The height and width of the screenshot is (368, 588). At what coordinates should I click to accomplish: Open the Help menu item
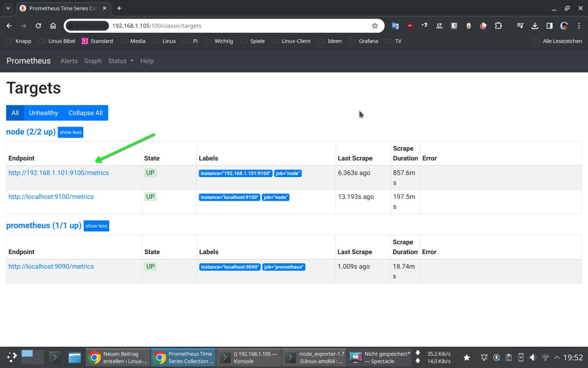(x=146, y=61)
